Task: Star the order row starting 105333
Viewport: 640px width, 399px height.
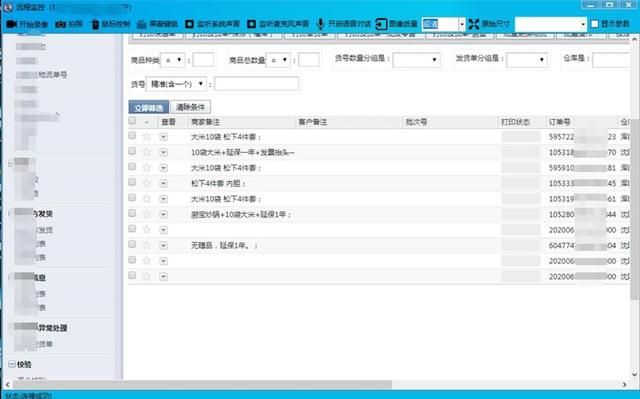Action: click(146, 183)
